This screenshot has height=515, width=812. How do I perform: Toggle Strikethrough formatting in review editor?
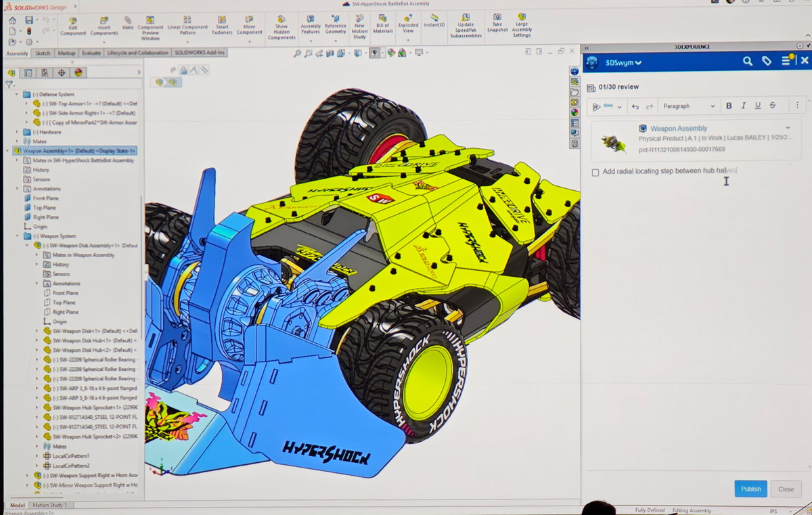773,106
